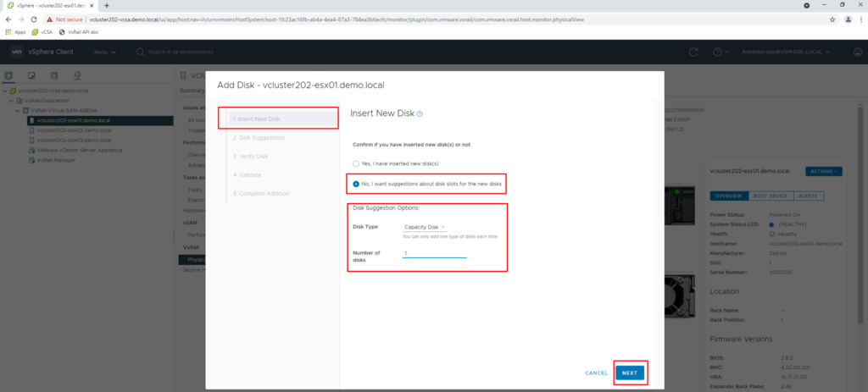
Task: Open the Storage inventory view icon
Action: pos(54,75)
